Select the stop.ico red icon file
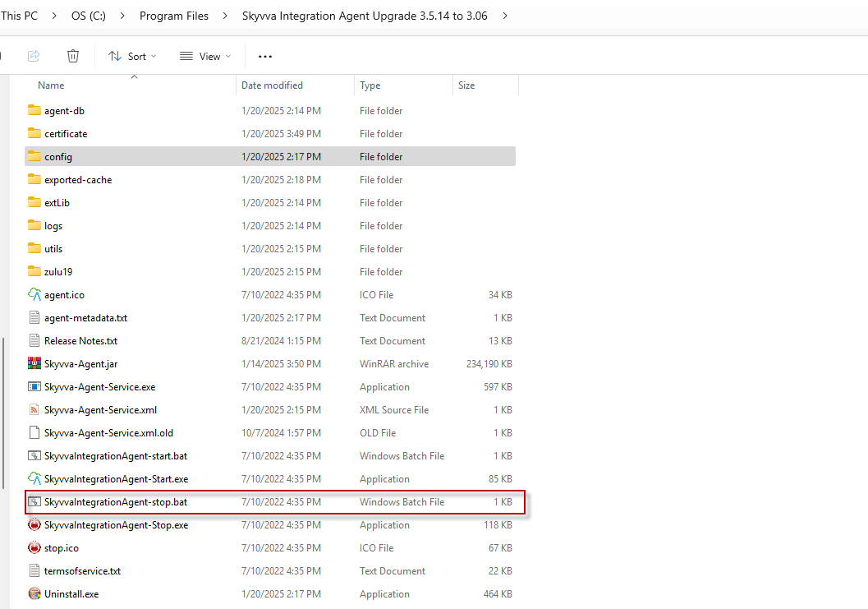This screenshot has height=609, width=868. (34, 547)
